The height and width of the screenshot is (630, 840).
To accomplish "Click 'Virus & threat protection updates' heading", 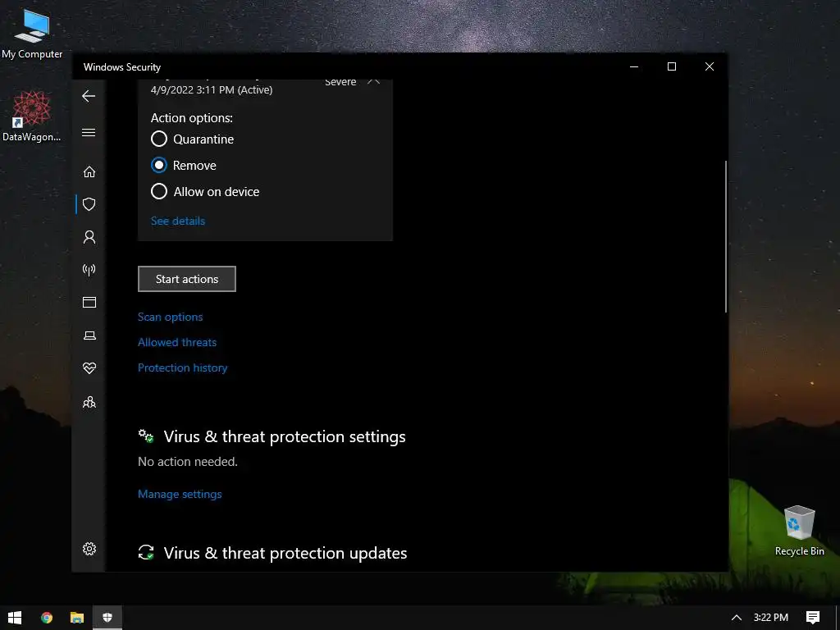I will click(x=285, y=553).
